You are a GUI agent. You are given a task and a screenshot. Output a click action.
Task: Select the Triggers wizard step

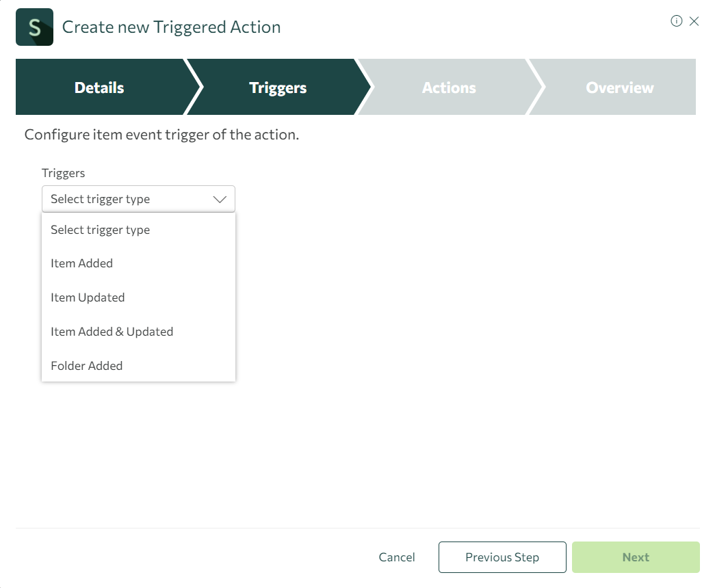278,88
